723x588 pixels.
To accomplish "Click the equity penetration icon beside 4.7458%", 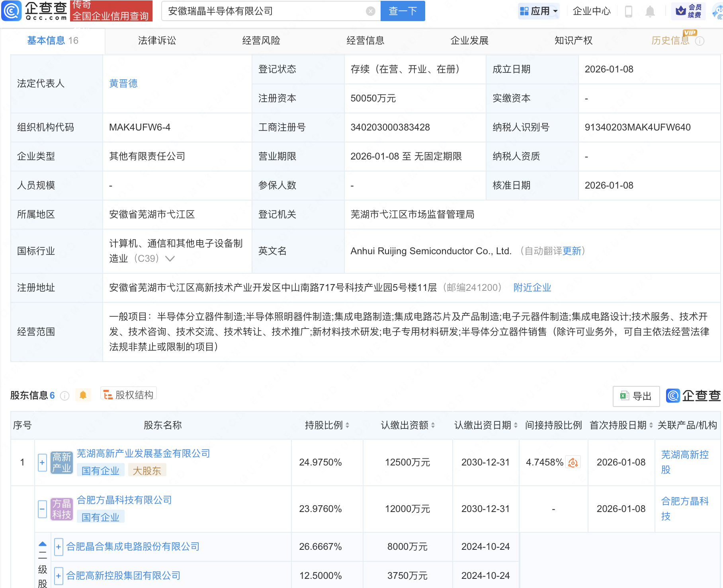I will pos(573,462).
